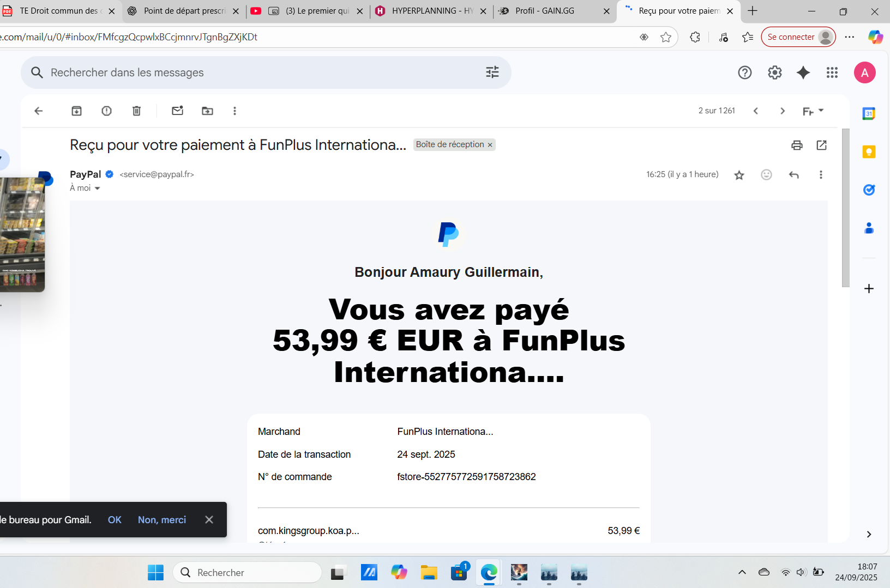Switch to 'Point de départ prescri' tab
Image resolution: width=890 pixels, height=588 pixels.
coord(184,11)
